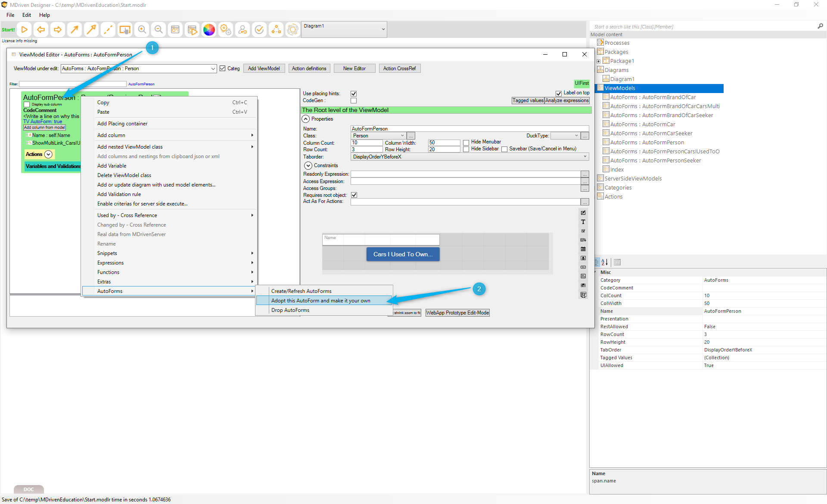Toggle the Use placing hints checkbox

354,93
